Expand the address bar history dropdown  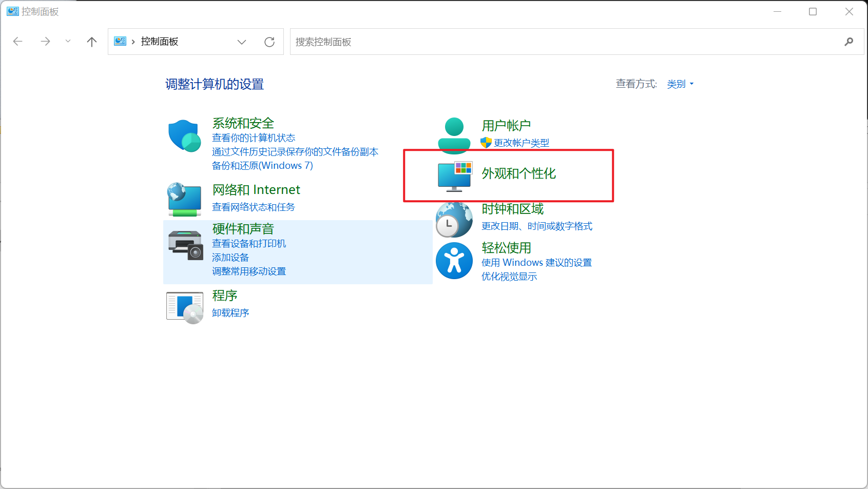(x=242, y=42)
